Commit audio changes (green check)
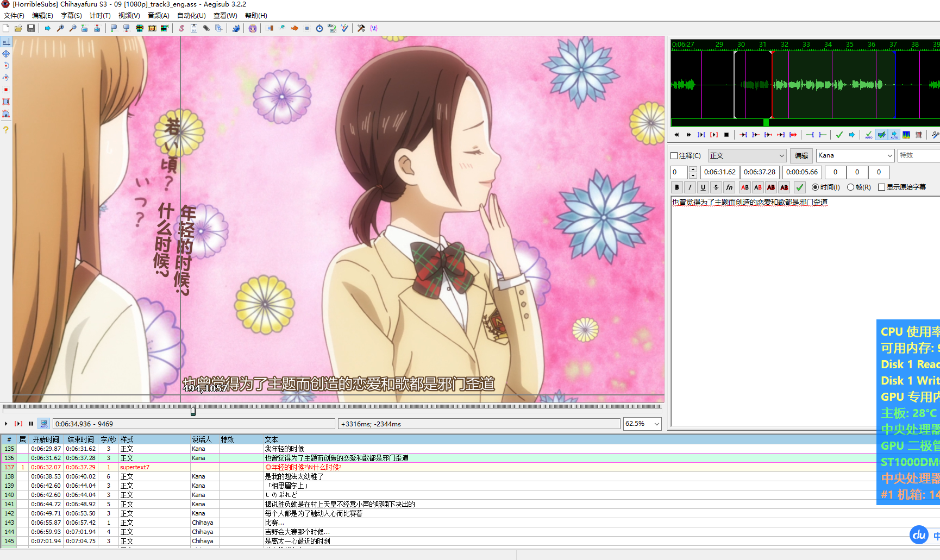 pos(839,135)
